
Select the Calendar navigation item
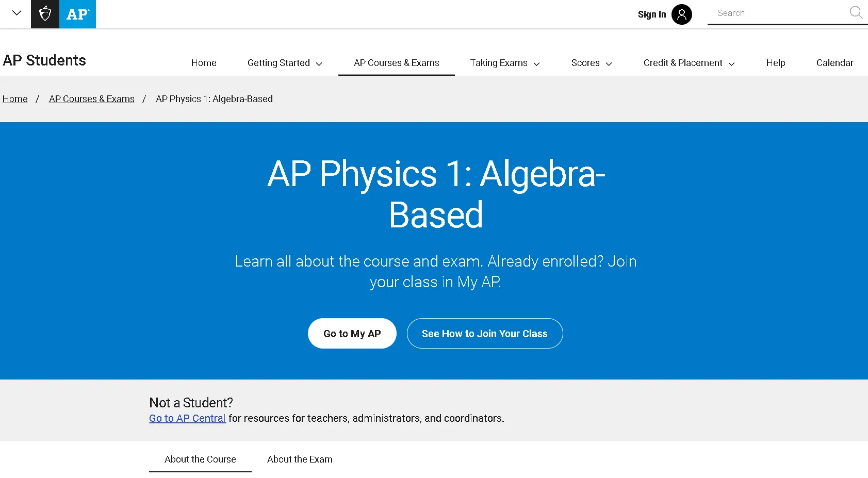(x=834, y=62)
